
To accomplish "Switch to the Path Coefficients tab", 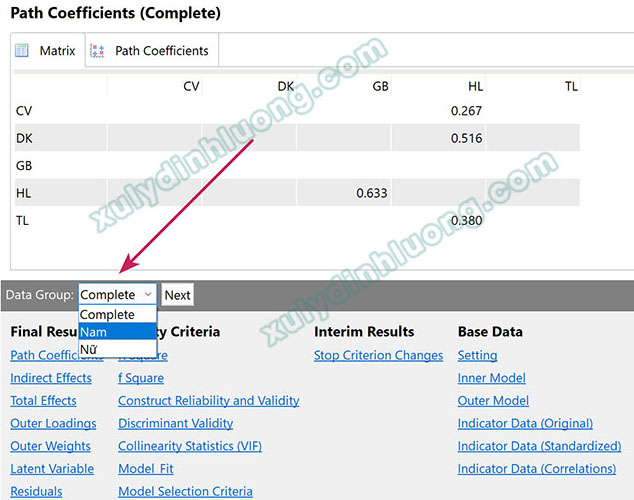I will [x=161, y=51].
